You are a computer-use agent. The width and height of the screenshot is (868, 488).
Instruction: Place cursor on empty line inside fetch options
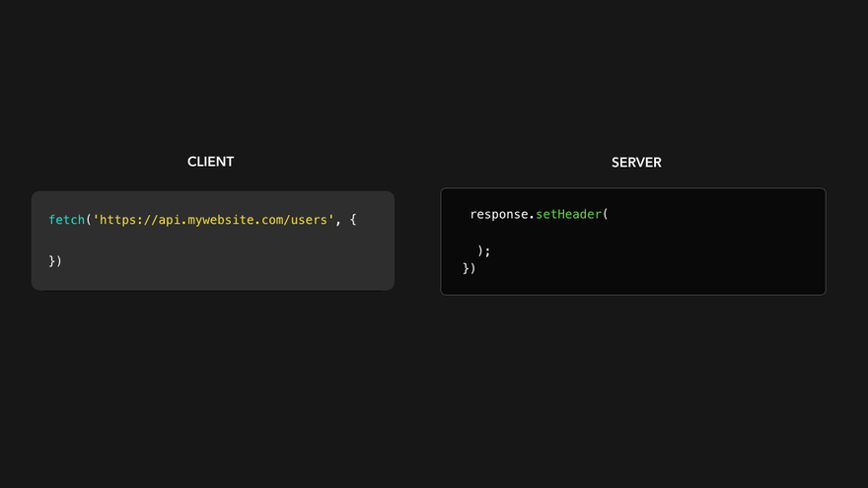[197, 241]
